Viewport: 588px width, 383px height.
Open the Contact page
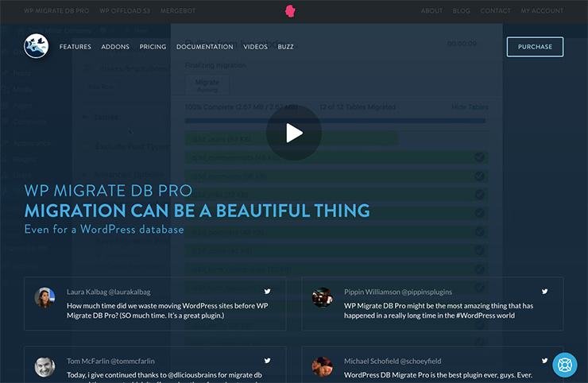(495, 11)
